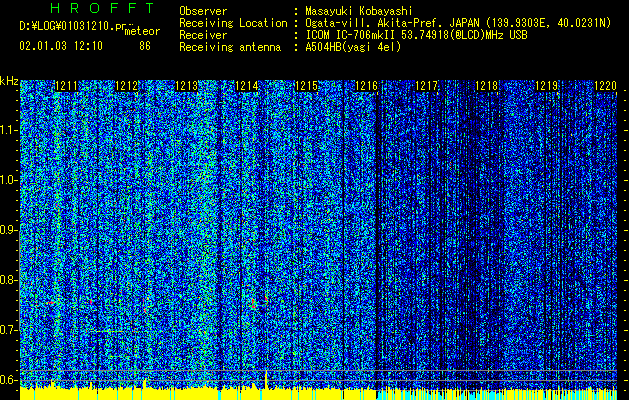The image size is (629, 400).
Task: Click the 0.8 kHz axis tick label
Action: click(8, 280)
